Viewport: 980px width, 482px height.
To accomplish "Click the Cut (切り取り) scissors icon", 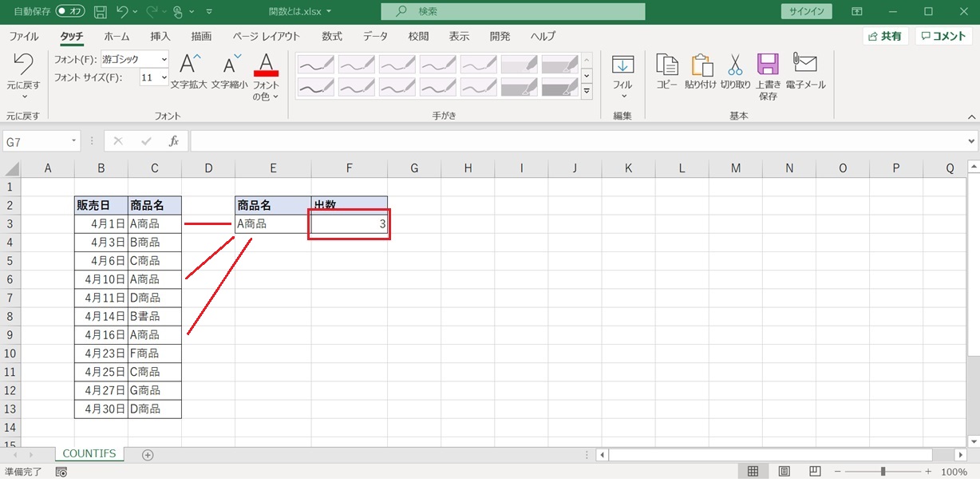I will (735, 65).
